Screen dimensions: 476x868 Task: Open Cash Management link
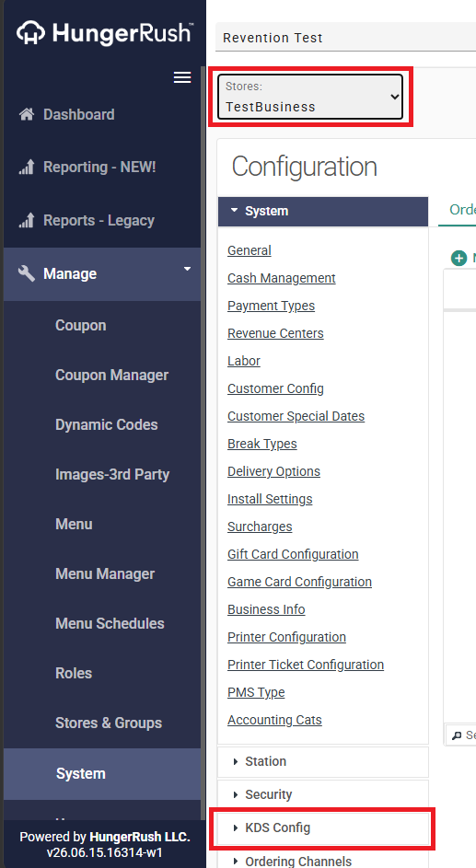pyautogui.click(x=281, y=279)
